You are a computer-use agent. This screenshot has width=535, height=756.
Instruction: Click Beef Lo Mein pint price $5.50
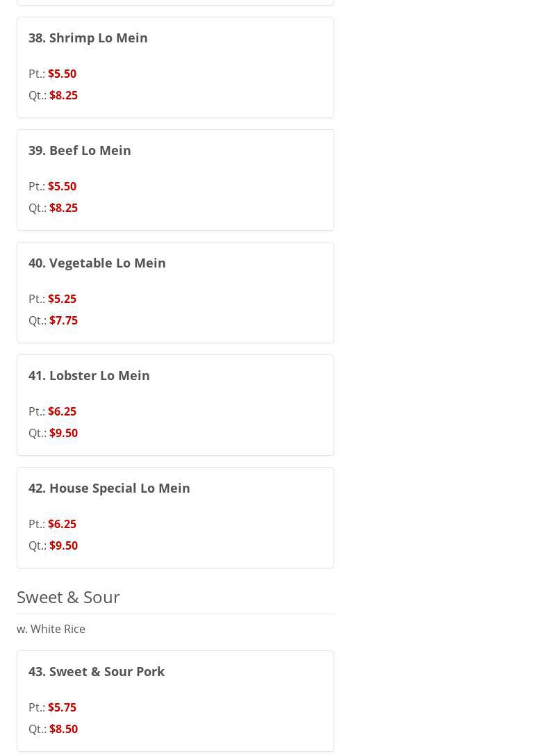(x=62, y=186)
